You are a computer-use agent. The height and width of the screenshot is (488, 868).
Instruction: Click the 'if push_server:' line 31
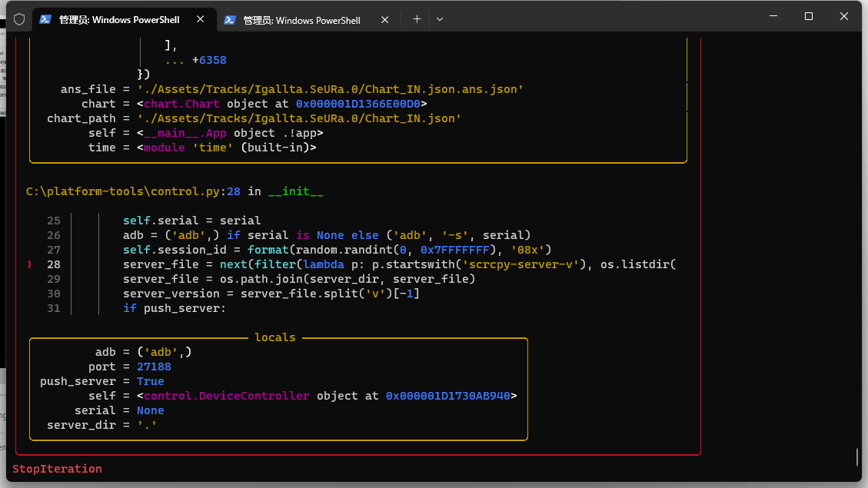pos(175,308)
